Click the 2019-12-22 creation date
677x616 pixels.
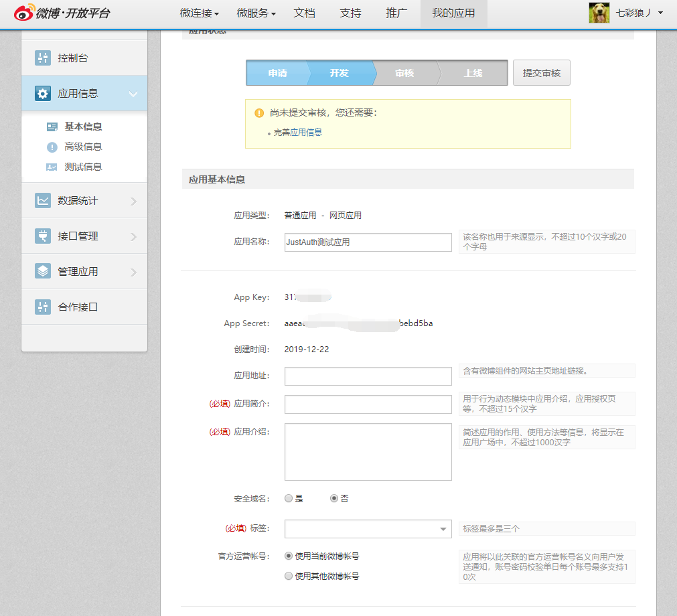pyautogui.click(x=307, y=350)
